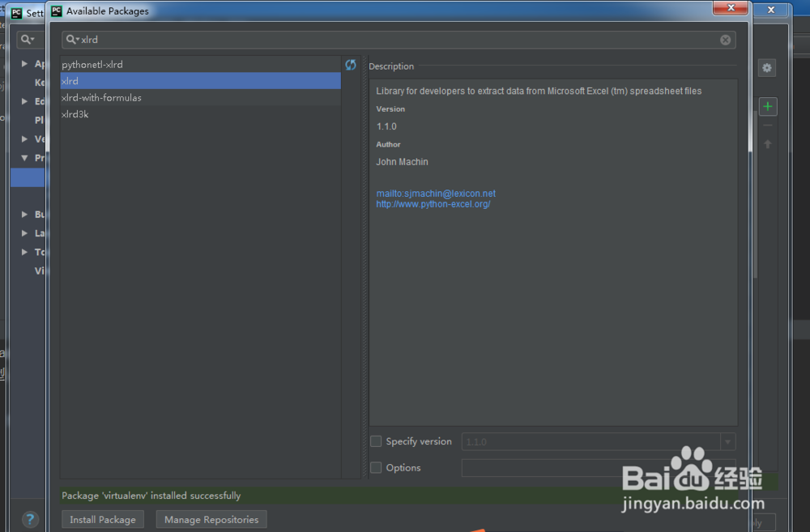This screenshot has height=532, width=810.
Task: Click the Install Package button
Action: click(103, 520)
